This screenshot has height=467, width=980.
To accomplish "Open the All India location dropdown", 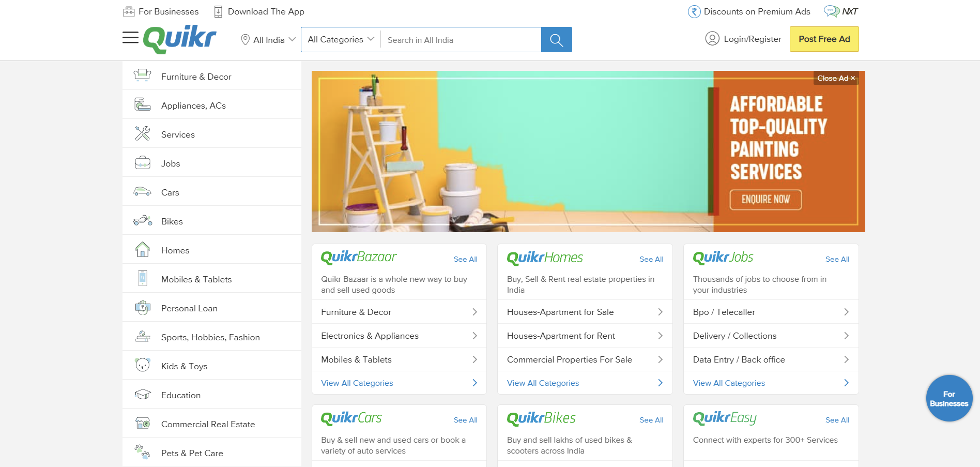I will click(269, 40).
